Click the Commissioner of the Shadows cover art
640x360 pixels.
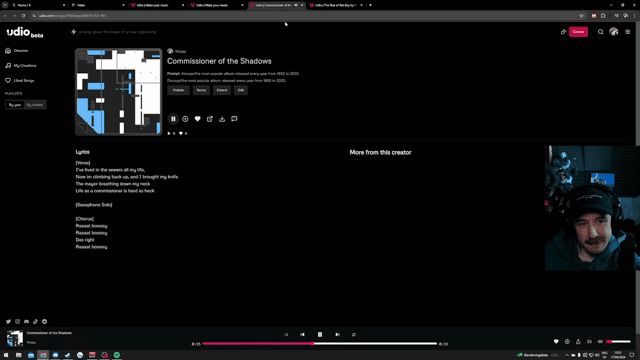118,92
